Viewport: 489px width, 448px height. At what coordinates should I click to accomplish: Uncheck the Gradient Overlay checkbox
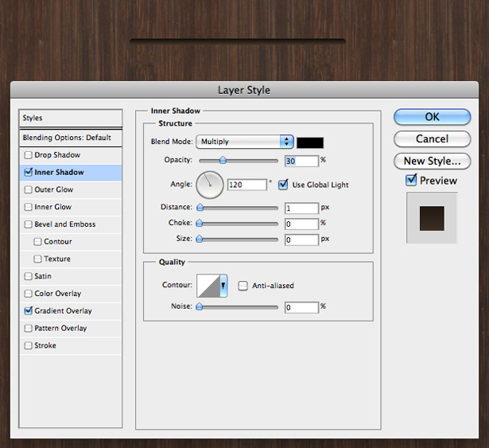pos(28,310)
